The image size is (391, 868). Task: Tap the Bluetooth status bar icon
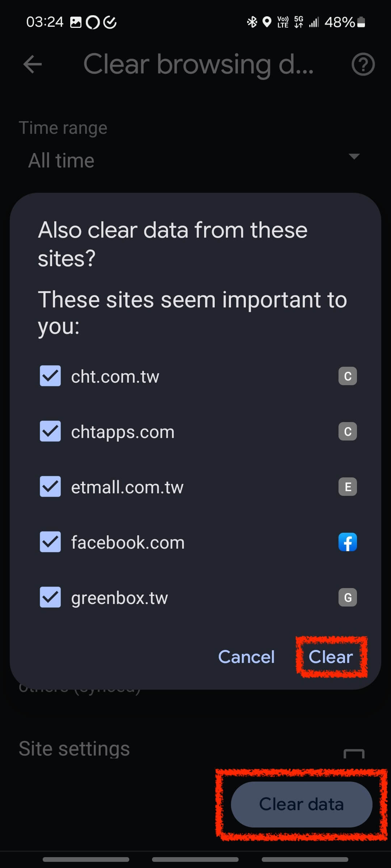pos(252,22)
